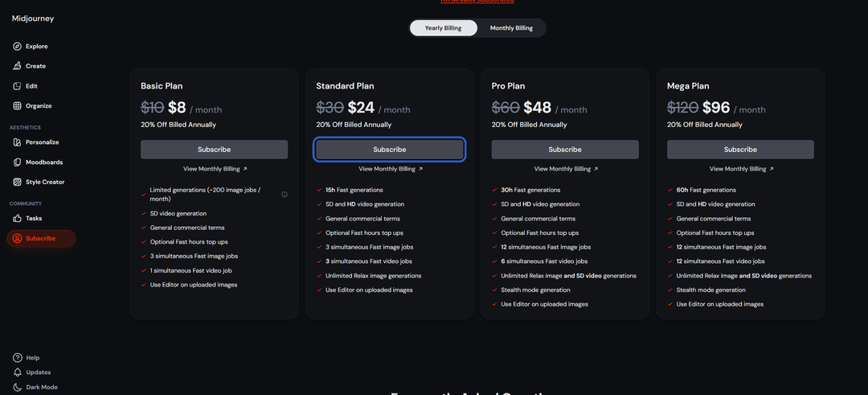Click the Midjourney logo text
868x395 pixels.
coord(33,19)
